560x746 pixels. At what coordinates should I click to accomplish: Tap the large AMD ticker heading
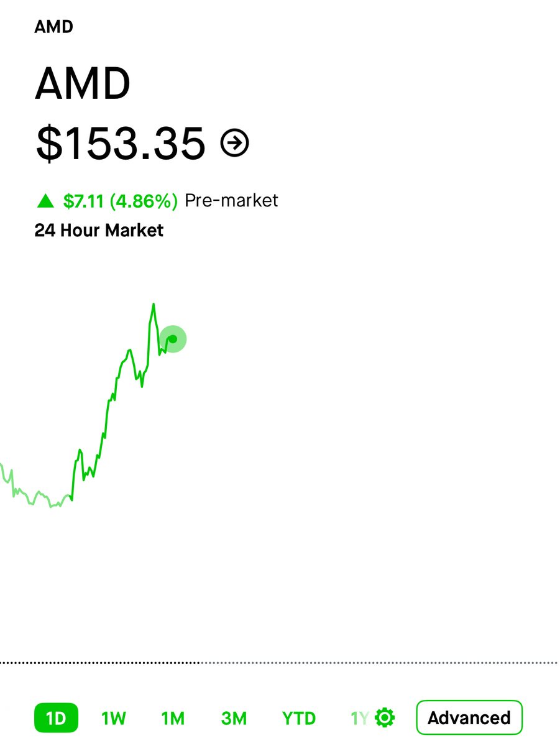pos(83,84)
